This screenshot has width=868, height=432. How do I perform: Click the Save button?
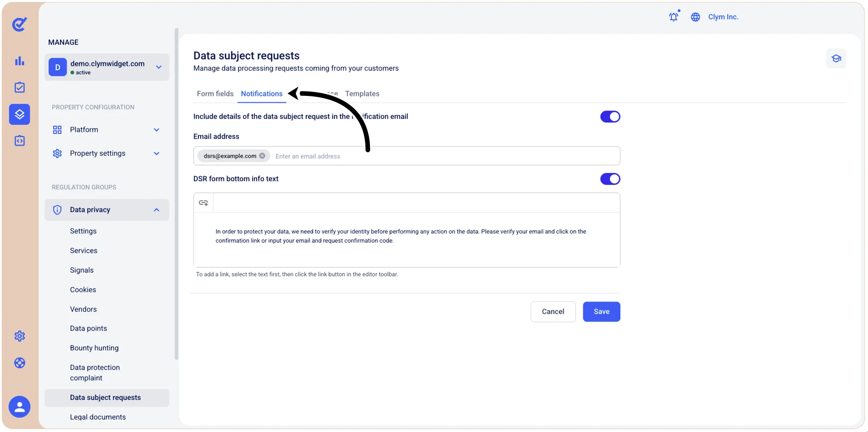coord(601,312)
